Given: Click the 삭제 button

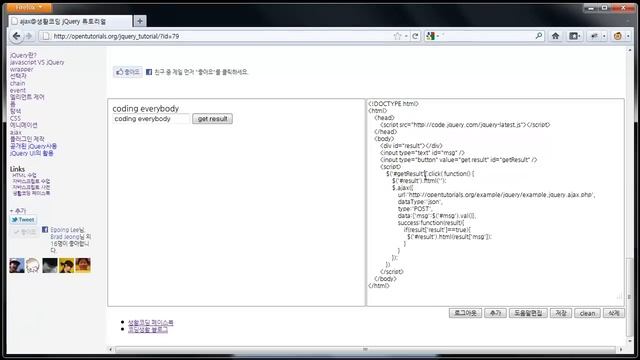Looking at the screenshot, I should (x=614, y=313).
